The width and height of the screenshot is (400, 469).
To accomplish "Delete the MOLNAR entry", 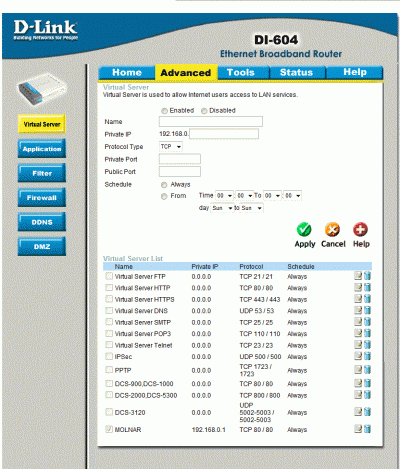I will tap(367, 429).
